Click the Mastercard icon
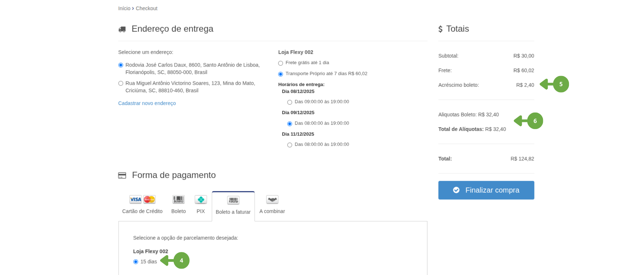 pyautogui.click(x=149, y=199)
